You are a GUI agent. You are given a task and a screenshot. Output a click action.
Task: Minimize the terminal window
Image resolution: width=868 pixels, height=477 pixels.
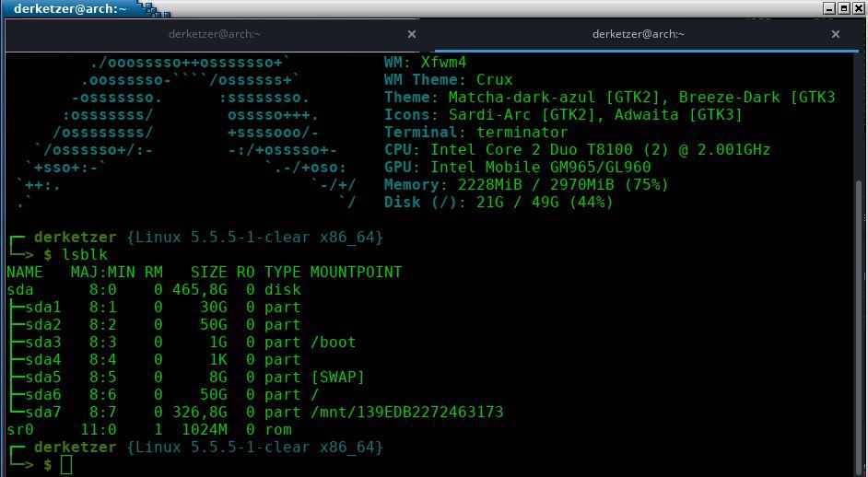coord(828,7)
